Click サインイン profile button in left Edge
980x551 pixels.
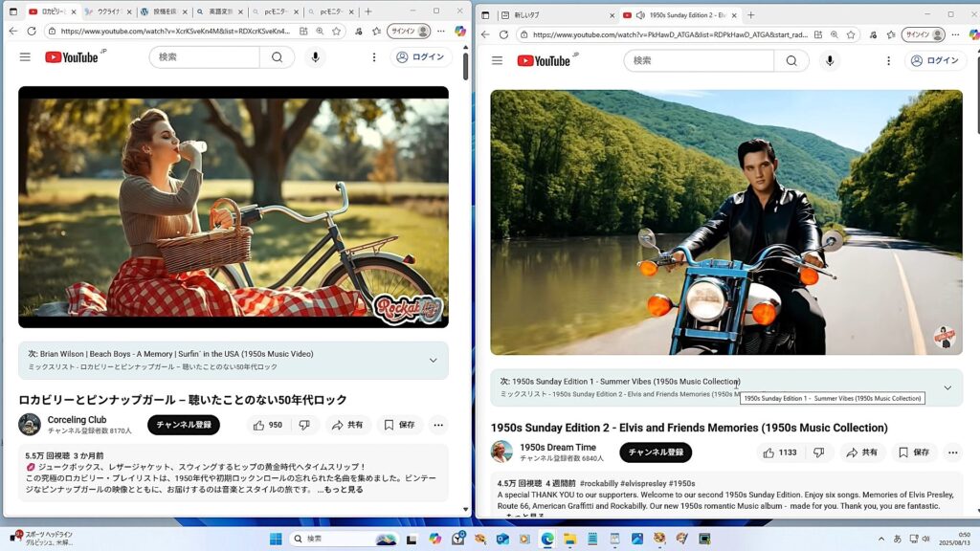[x=410, y=31]
